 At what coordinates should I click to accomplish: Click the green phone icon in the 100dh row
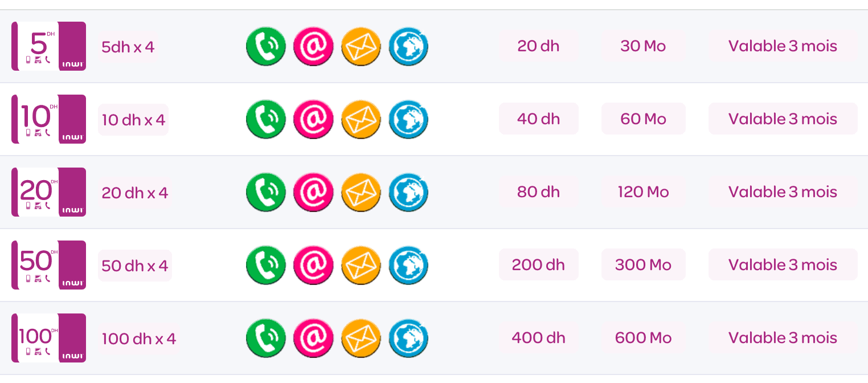point(266,338)
